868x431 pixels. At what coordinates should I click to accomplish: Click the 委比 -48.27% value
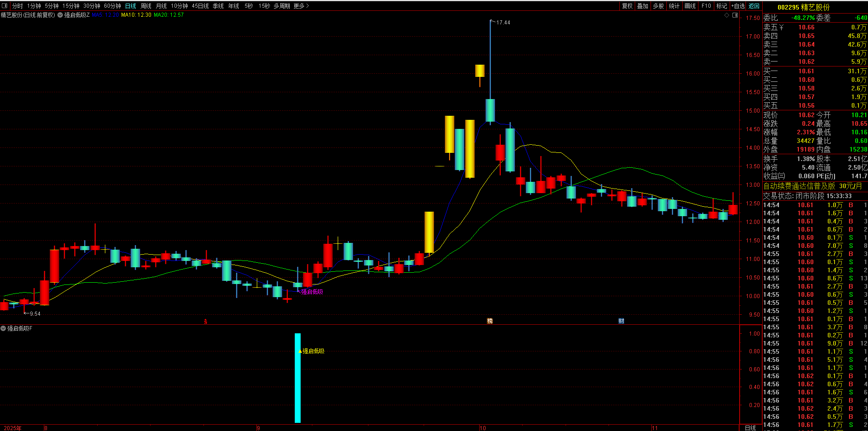[x=803, y=18]
